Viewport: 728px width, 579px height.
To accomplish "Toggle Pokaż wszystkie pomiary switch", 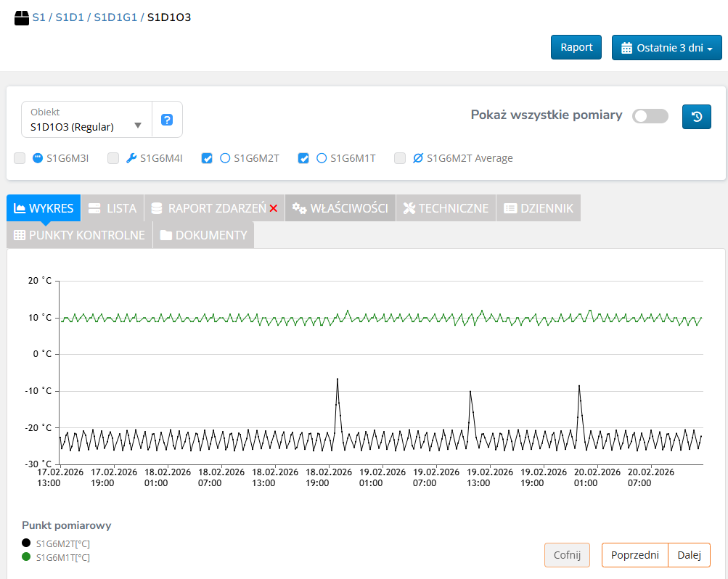I will pyautogui.click(x=650, y=116).
